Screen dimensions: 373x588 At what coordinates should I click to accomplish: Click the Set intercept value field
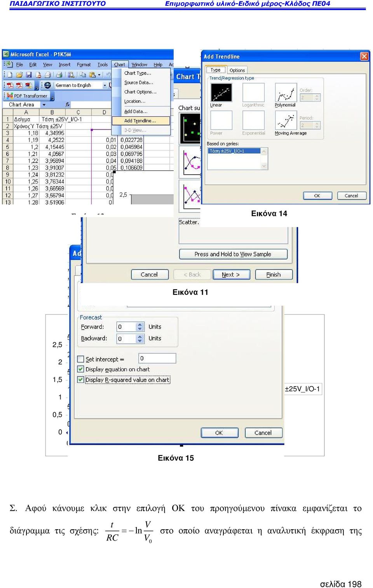pos(157,358)
